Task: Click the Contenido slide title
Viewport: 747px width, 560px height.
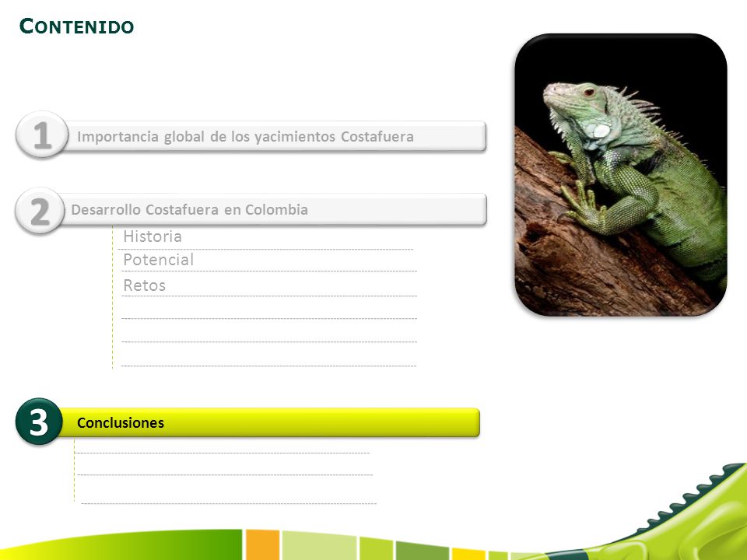Action: pyautogui.click(x=76, y=26)
